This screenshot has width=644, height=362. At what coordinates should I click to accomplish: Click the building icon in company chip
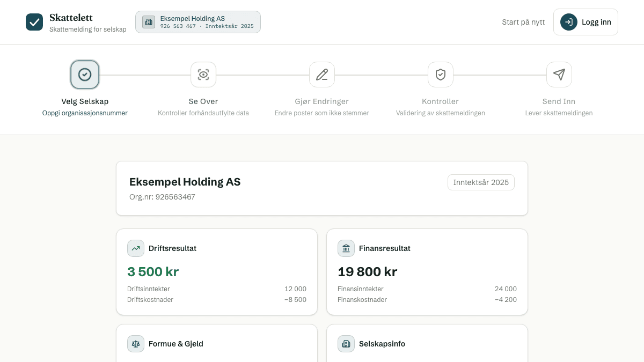pyautogui.click(x=149, y=22)
